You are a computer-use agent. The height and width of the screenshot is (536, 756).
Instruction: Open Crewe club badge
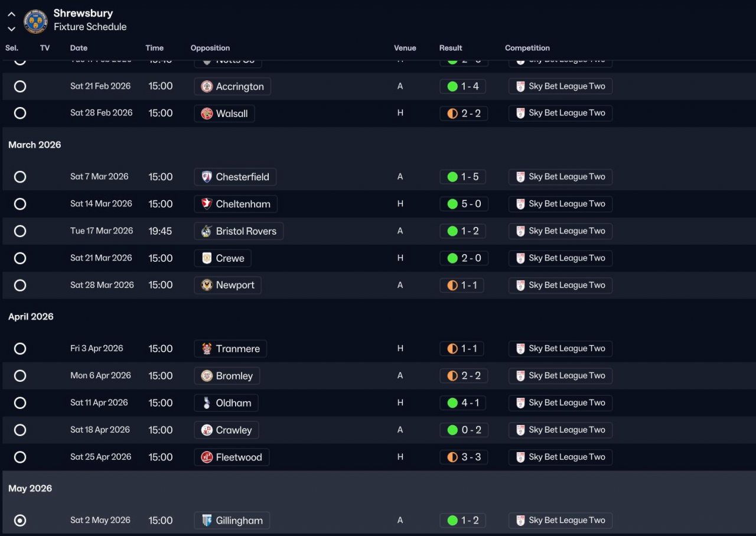pyautogui.click(x=207, y=258)
